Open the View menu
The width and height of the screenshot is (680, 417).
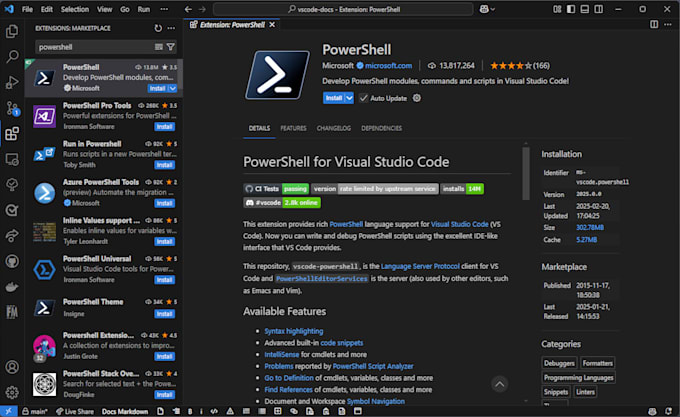pos(105,9)
